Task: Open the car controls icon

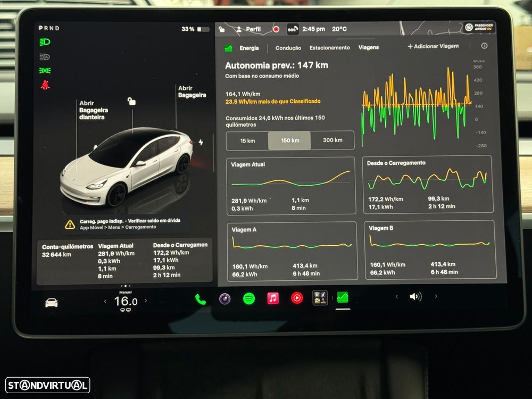Action: click(52, 302)
